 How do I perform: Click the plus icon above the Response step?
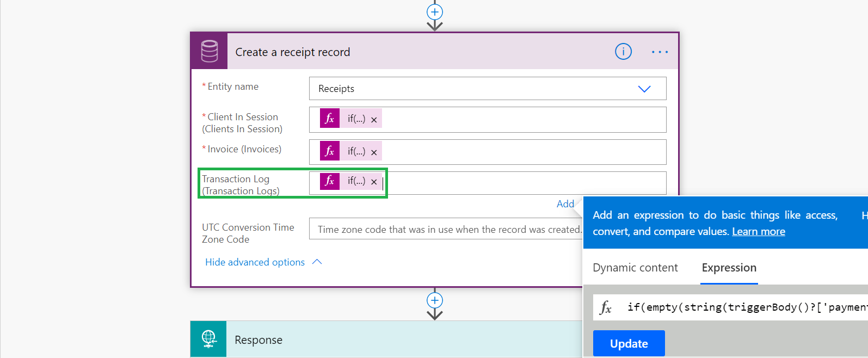434,300
